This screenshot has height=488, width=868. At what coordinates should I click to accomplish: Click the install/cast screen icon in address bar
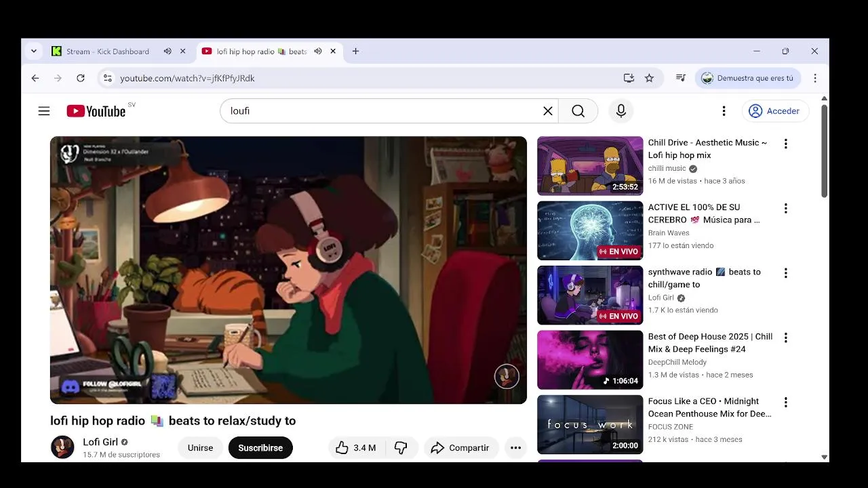coord(629,78)
